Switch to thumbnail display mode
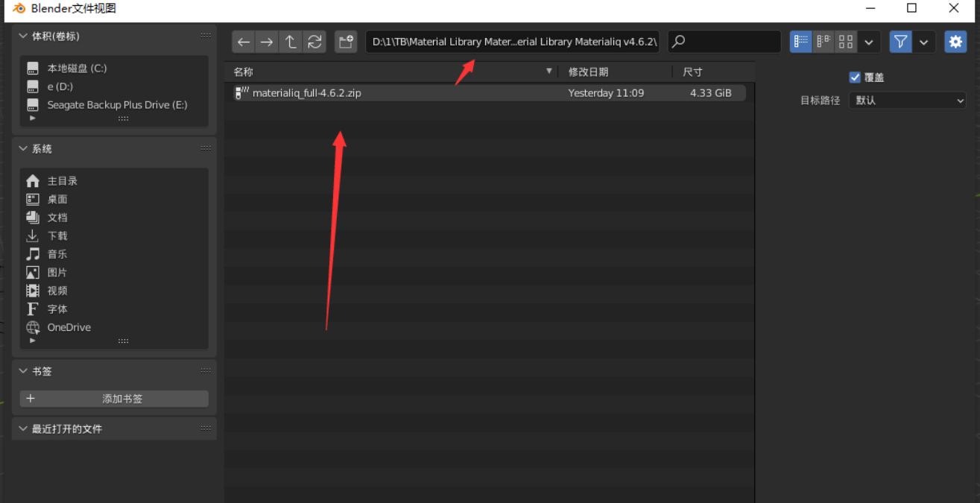 [x=846, y=42]
